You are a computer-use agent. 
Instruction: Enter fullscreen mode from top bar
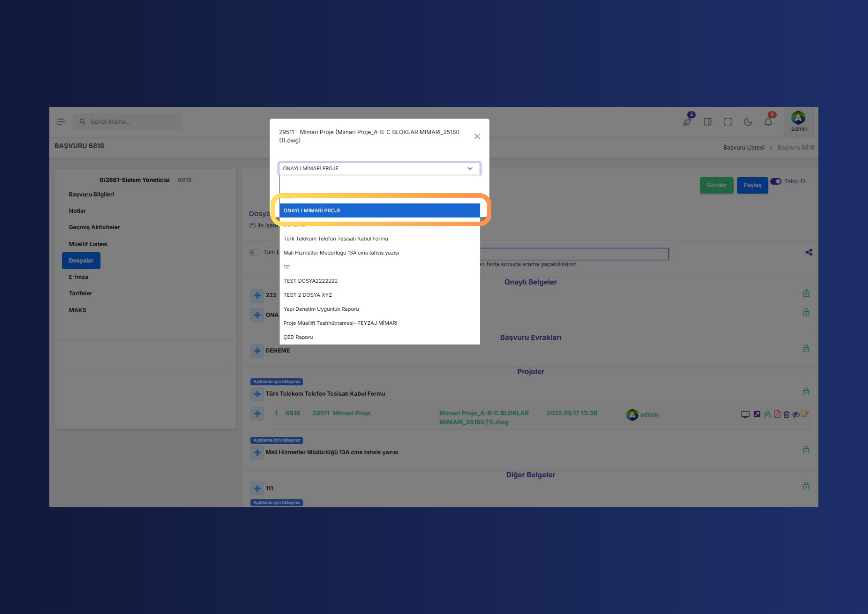(728, 122)
